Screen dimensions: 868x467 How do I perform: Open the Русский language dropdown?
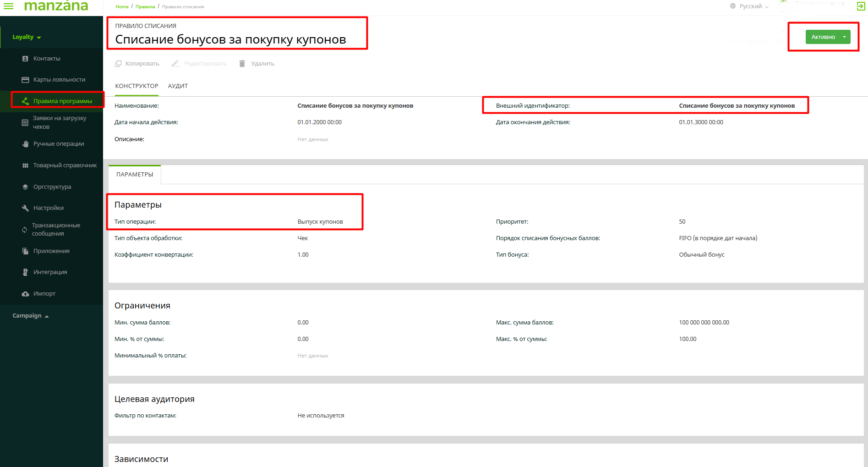pos(750,6)
